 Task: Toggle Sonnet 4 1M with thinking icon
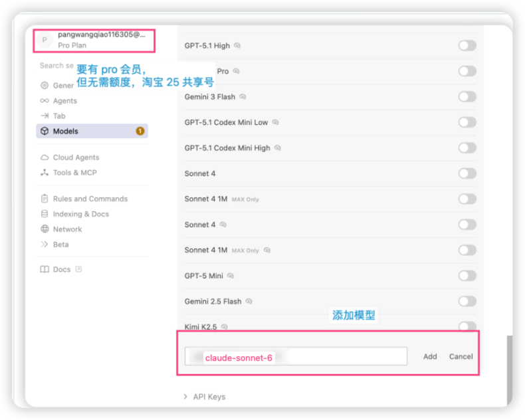[x=467, y=250]
